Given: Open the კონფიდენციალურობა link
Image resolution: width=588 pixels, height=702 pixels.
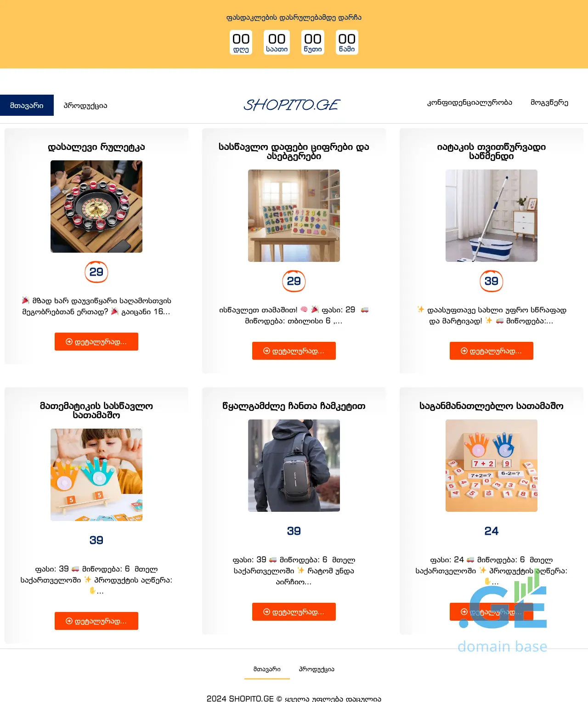Looking at the screenshot, I should [x=469, y=102].
